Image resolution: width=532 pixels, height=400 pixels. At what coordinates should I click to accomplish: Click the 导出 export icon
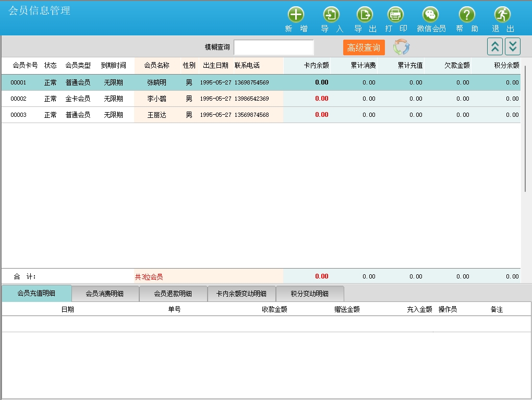pos(365,15)
